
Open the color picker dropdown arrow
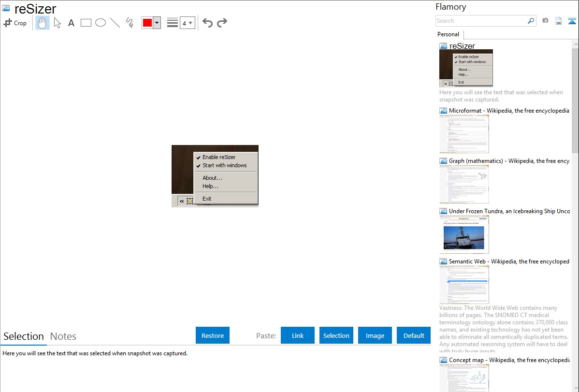coord(157,23)
